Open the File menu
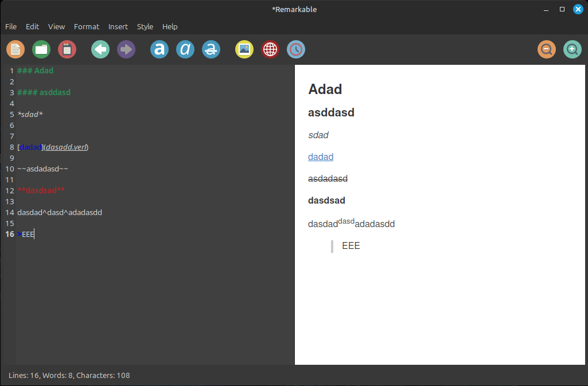The height and width of the screenshot is (386, 588). tap(11, 26)
